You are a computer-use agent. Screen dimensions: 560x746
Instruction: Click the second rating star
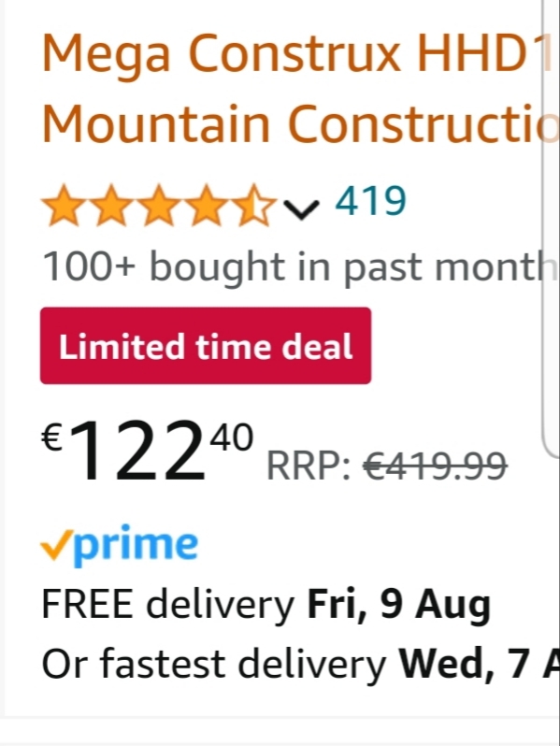tap(110, 205)
